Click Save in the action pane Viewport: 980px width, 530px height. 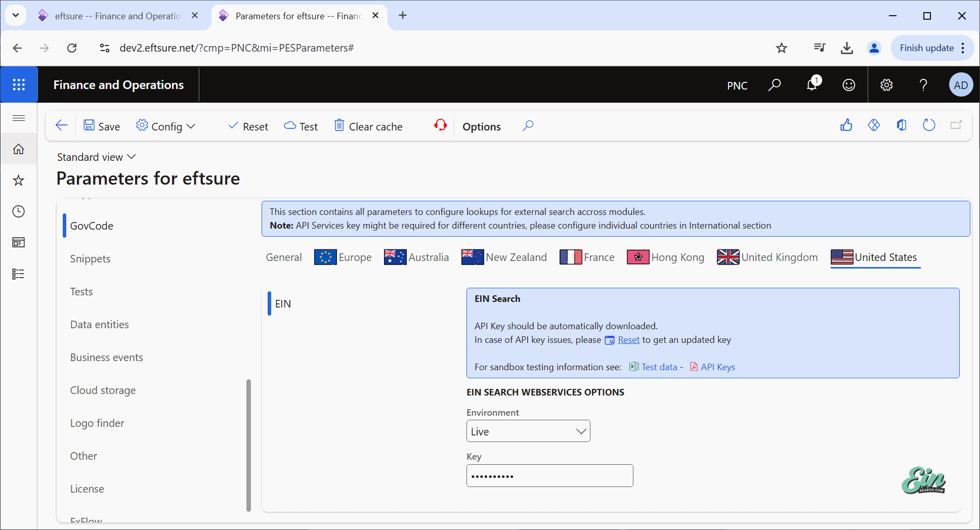coord(102,126)
